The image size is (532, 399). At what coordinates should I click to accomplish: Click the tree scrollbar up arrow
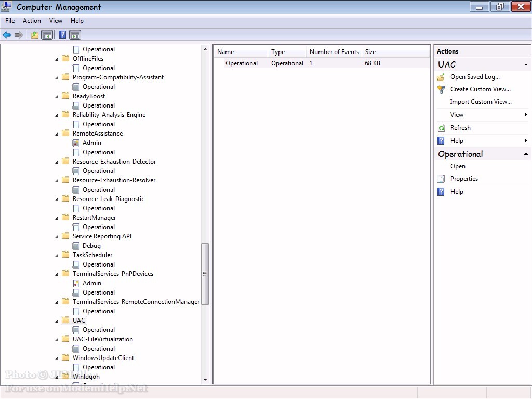(205, 49)
